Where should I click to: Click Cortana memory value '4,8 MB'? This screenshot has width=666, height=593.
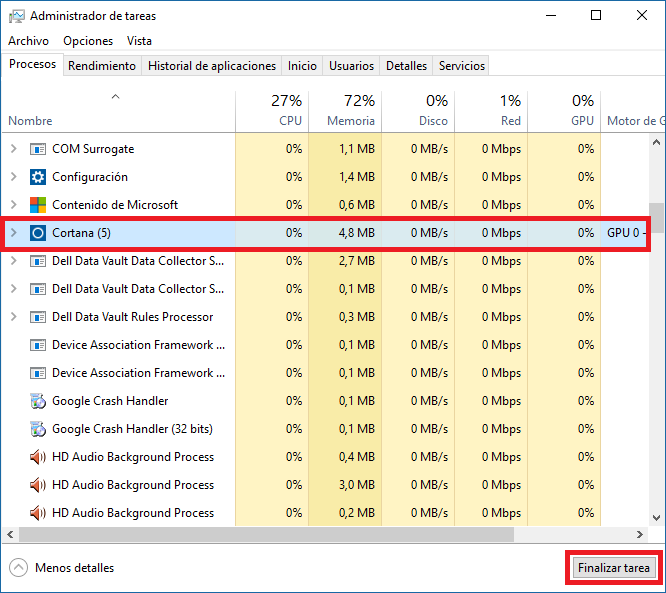point(357,233)
